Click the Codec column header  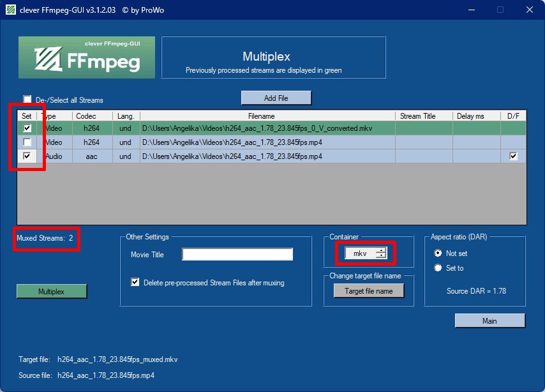coord(92,116)
